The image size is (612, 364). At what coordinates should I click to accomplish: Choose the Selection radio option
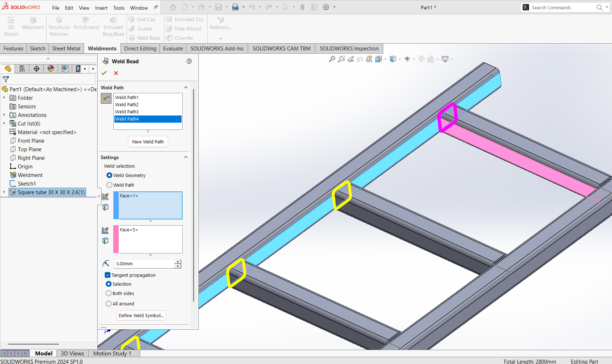109,284
